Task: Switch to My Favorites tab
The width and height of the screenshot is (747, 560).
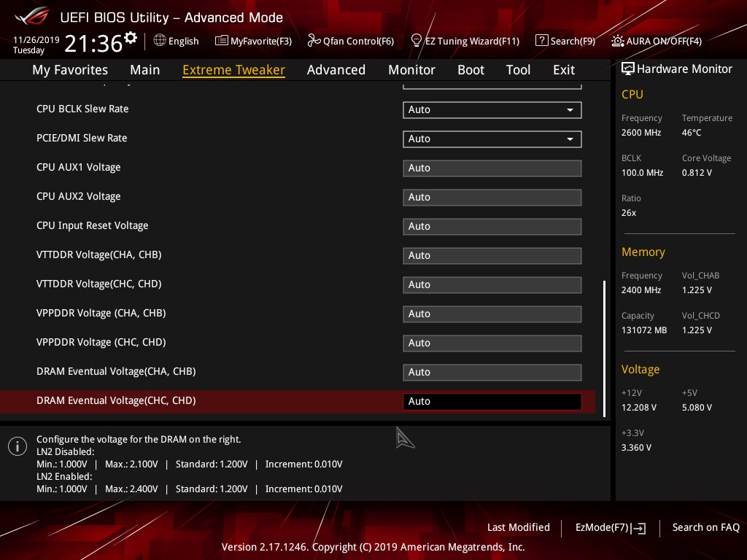Action: (x=70, y=70)
